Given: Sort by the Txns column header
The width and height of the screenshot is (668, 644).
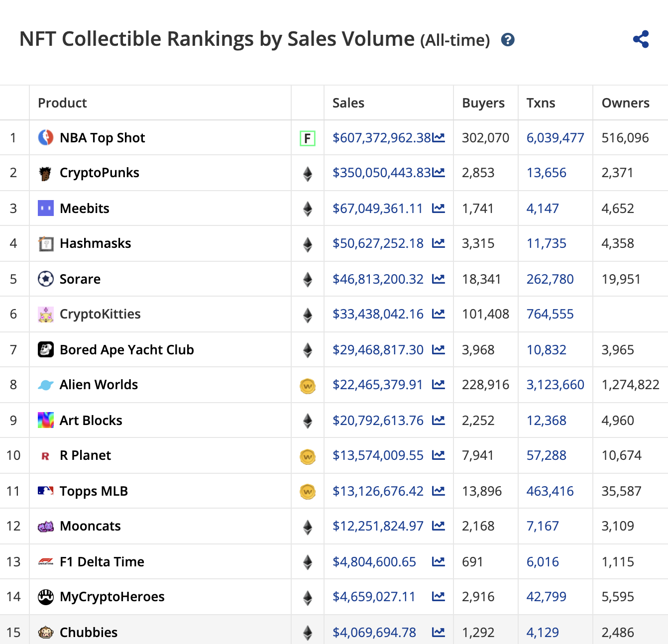Looking at the screenshot, I should [x=541, y=103].
